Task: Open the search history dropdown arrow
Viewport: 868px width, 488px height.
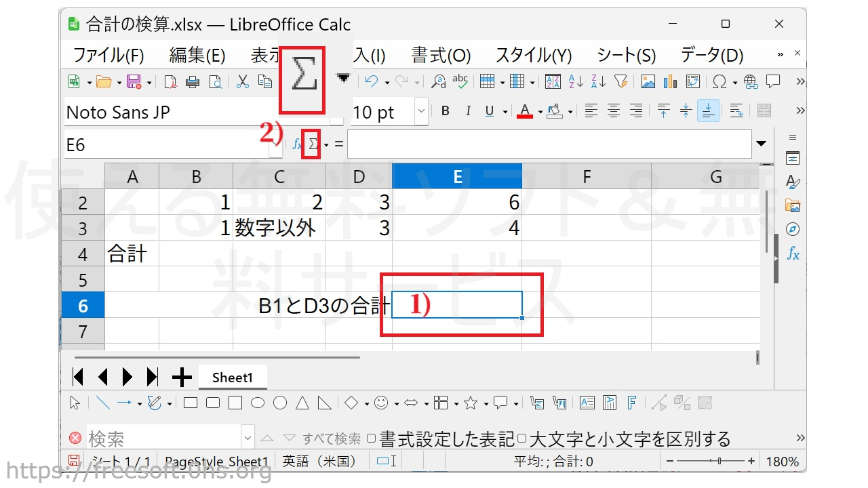Action: pos(248,439)
